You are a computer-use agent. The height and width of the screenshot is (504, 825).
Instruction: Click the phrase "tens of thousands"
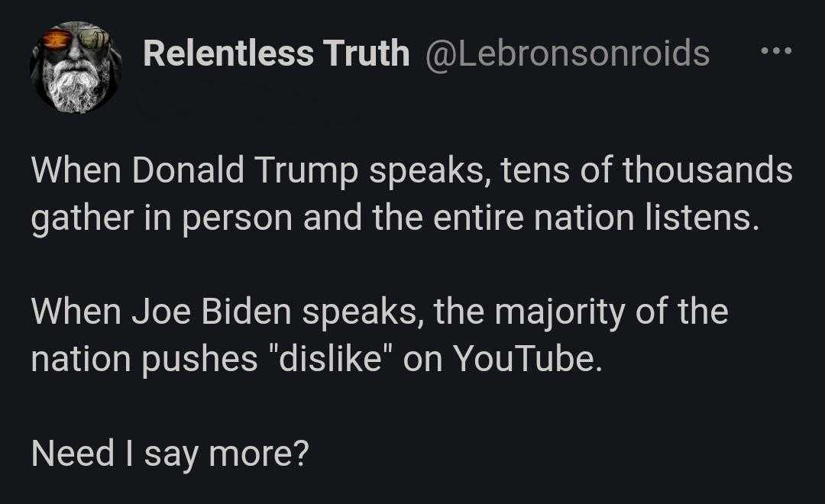[647, 170]
